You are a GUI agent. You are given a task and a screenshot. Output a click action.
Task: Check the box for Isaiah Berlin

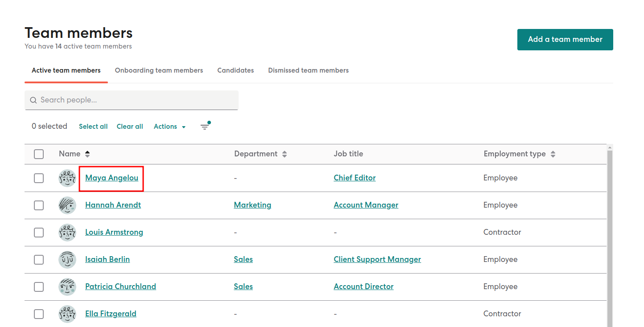tap(39, 260)
